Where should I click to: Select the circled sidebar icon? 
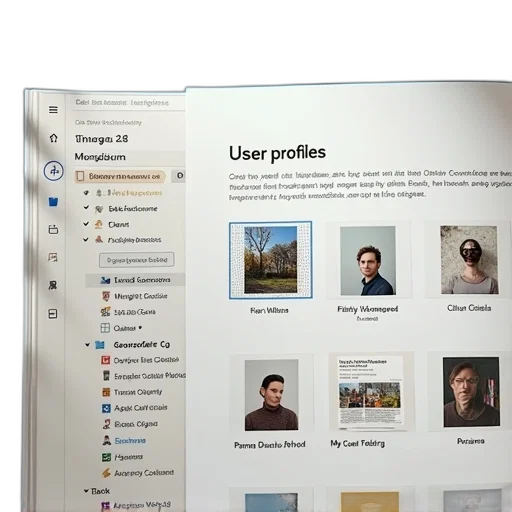pos(53,171)
